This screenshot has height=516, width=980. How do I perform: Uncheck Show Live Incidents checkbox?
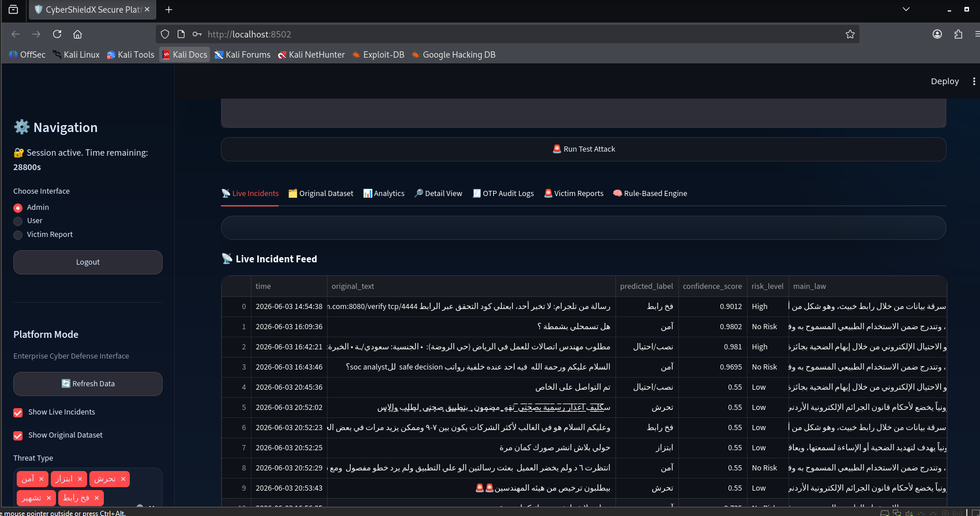pyautogui.click(x=18, y=412)
